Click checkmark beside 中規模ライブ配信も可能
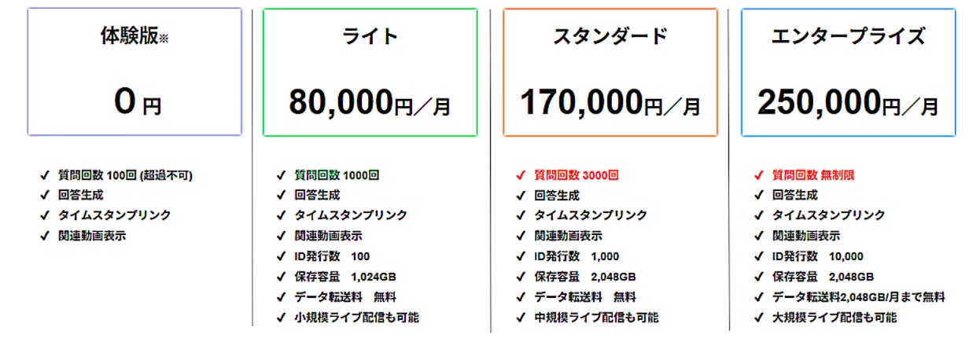 point(520,318)
